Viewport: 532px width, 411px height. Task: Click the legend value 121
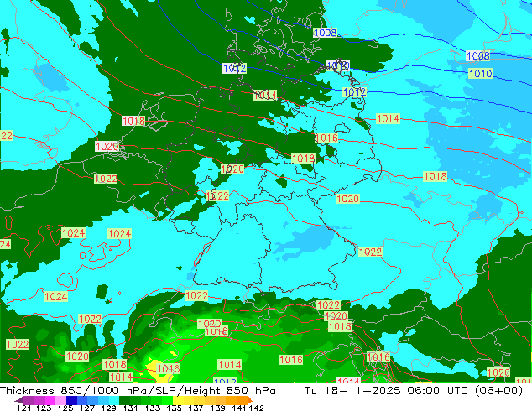click(23, 408)
